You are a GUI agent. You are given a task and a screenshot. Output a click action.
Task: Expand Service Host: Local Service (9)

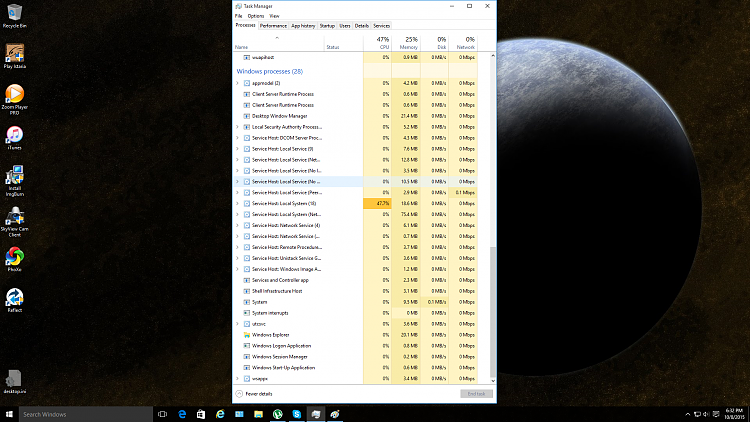point(237,149)
